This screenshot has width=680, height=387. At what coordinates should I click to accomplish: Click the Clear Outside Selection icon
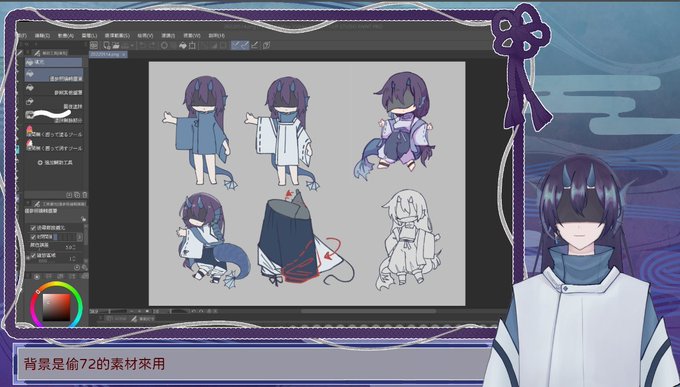point(173,46)
